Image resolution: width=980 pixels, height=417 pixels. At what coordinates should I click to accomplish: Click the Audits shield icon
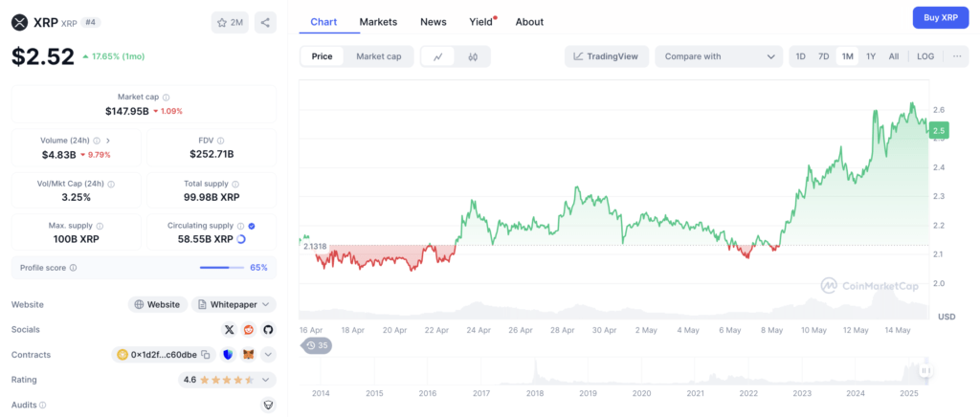click(x=268, y=405)
